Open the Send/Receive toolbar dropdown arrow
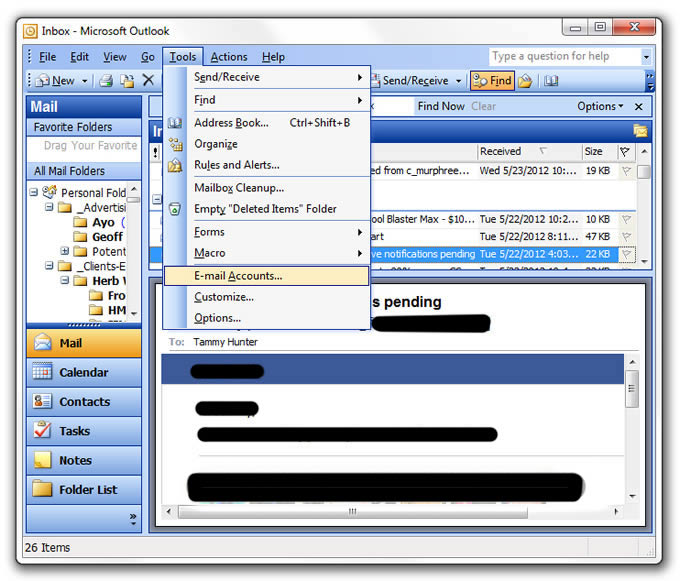Screen dimensions: 680x581 tap(458, 81)
